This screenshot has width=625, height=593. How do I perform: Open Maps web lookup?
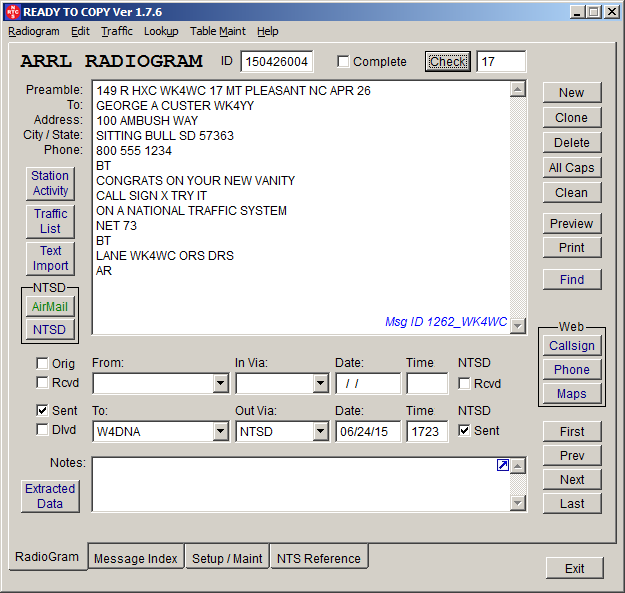572,394
